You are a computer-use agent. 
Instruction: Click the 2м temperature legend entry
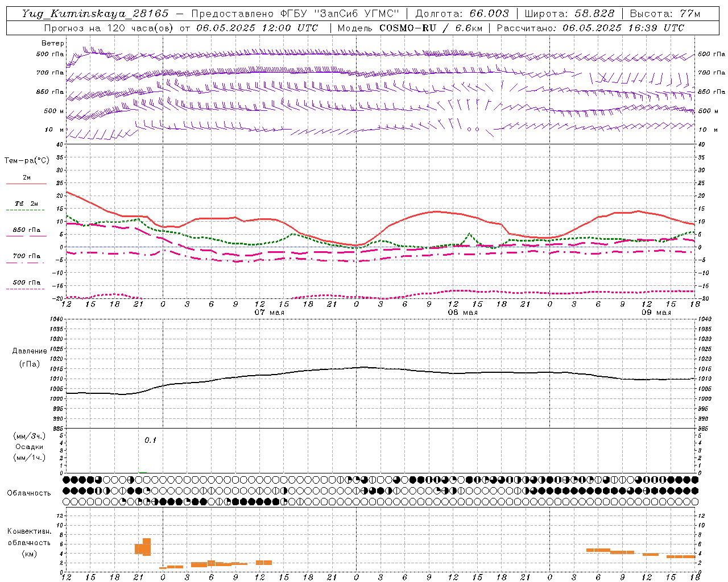[x=26, y=178]
